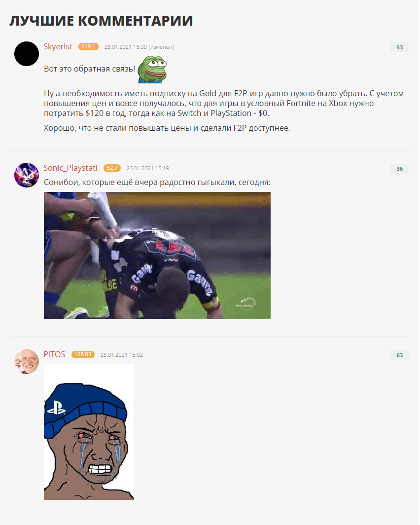Viewport: 420px width, 525px height.
Task: Click the 63 vote counter
Action: pyautogui.click(x=399, y=355)
